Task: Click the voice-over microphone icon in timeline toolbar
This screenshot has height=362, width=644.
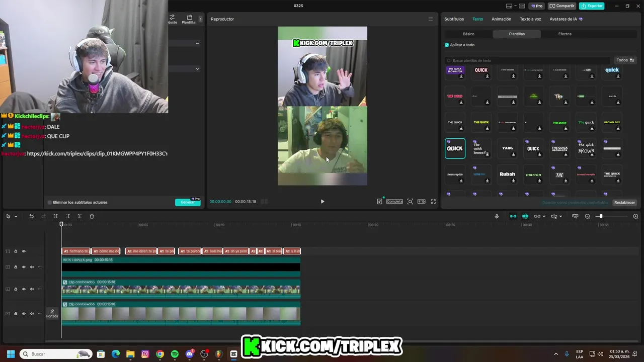Action: [x=497, y=216]
